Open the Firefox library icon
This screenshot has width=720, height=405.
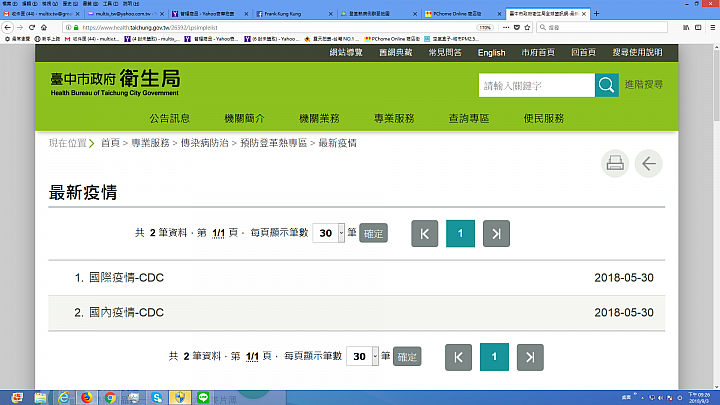pyautogui.click(x=686, y=28)
